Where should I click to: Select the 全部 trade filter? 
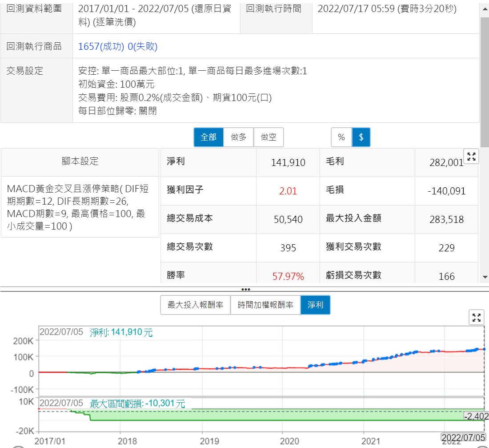[208, 137]
